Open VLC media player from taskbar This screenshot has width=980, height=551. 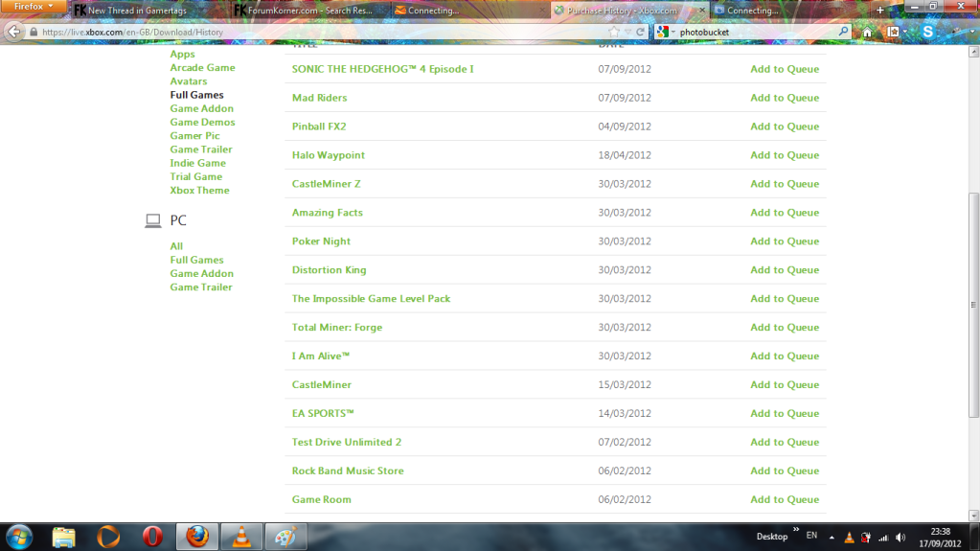click(x=241, y=536)
